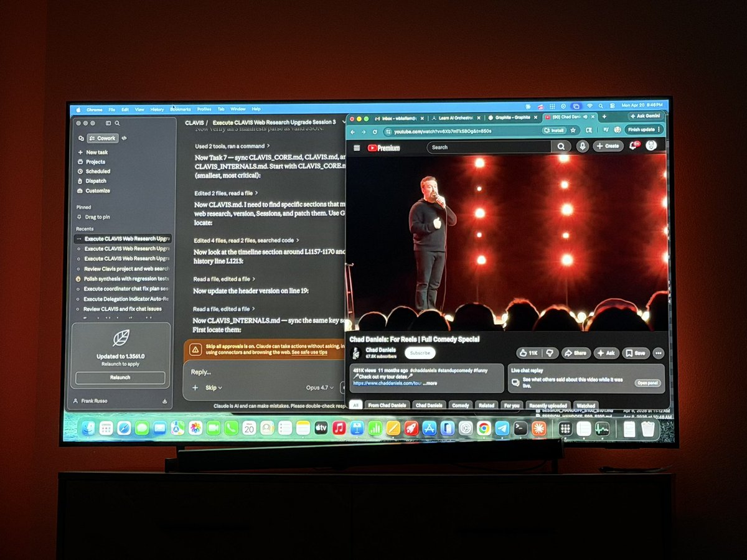Click the Share button under the video

pos(576,353)
